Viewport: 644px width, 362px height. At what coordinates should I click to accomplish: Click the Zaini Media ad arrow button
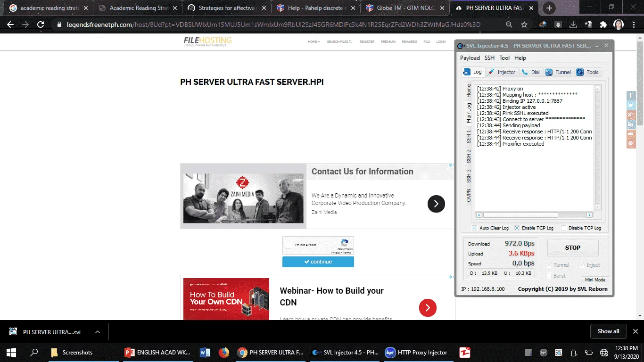pyautogui.click(x=436, y=204)
